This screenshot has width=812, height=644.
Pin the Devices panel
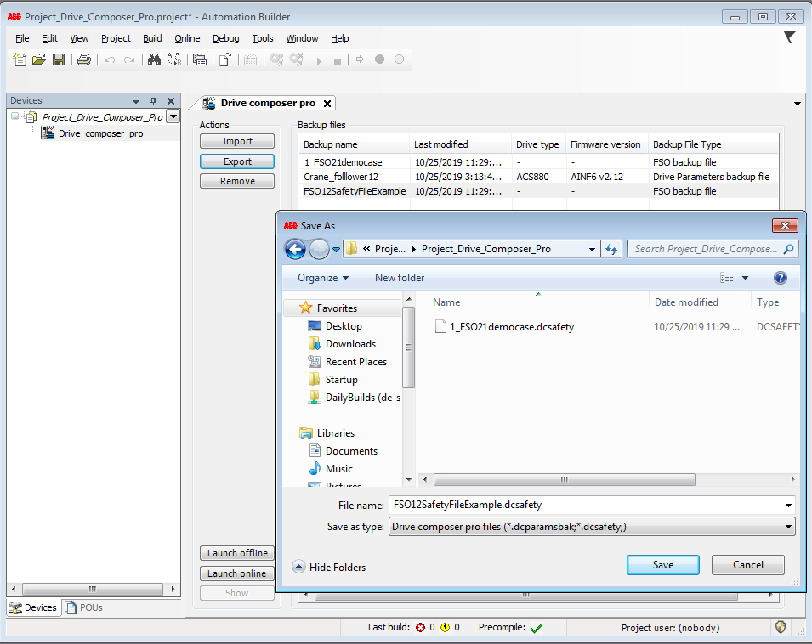[154, 100]
